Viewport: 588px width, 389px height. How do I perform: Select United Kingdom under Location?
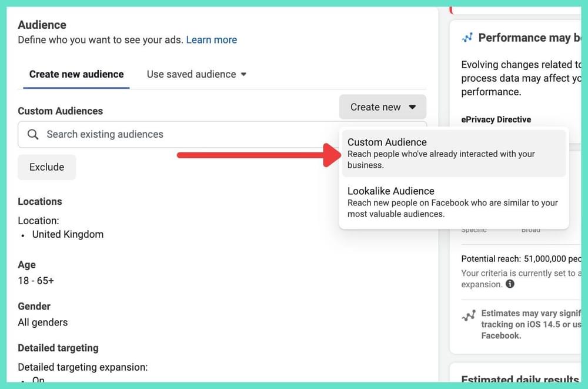68,234
